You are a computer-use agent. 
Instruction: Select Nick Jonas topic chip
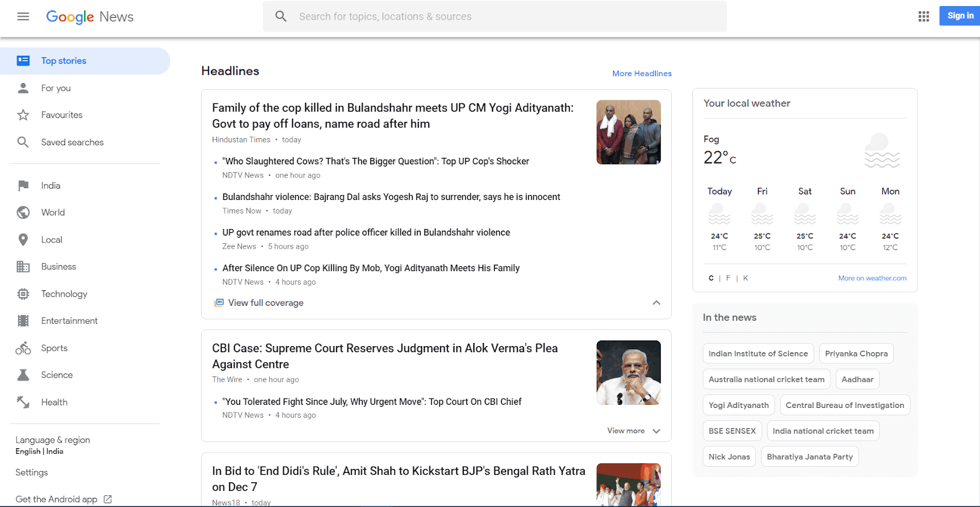729,457
